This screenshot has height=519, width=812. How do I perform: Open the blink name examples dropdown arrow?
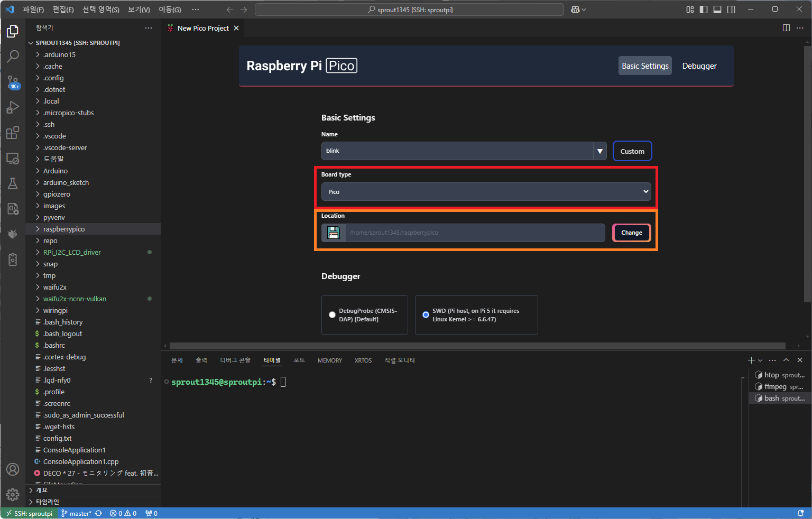click(x=600, y=151)
